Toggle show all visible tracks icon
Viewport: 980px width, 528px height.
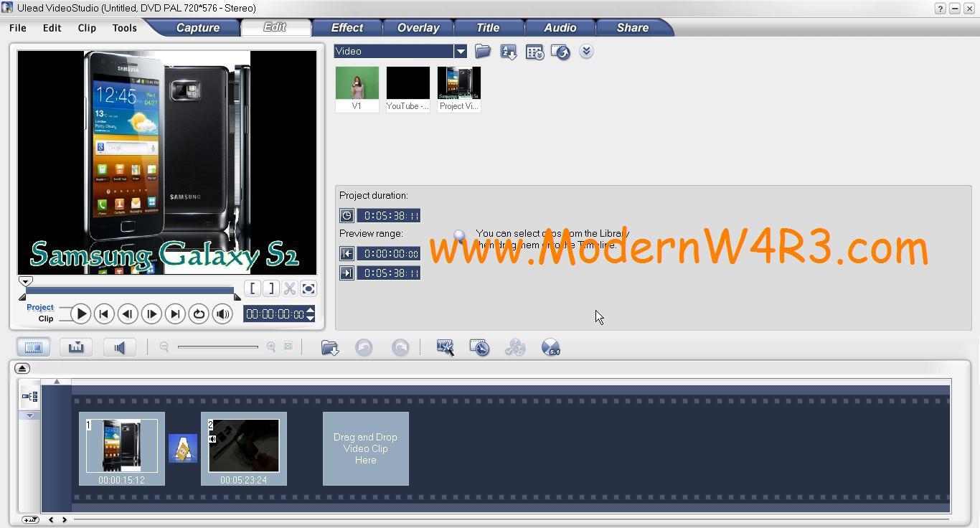pos(29,396)
